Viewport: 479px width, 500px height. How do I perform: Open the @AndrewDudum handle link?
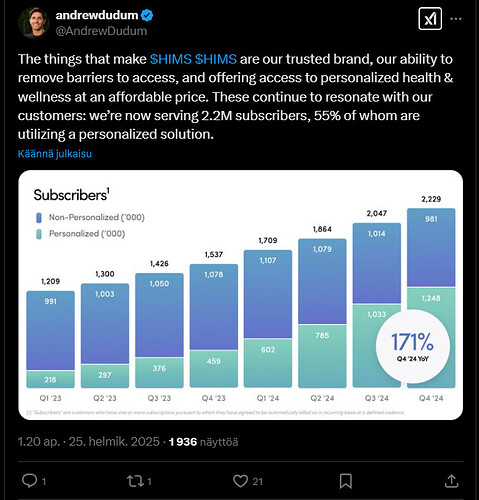point(101,31)
